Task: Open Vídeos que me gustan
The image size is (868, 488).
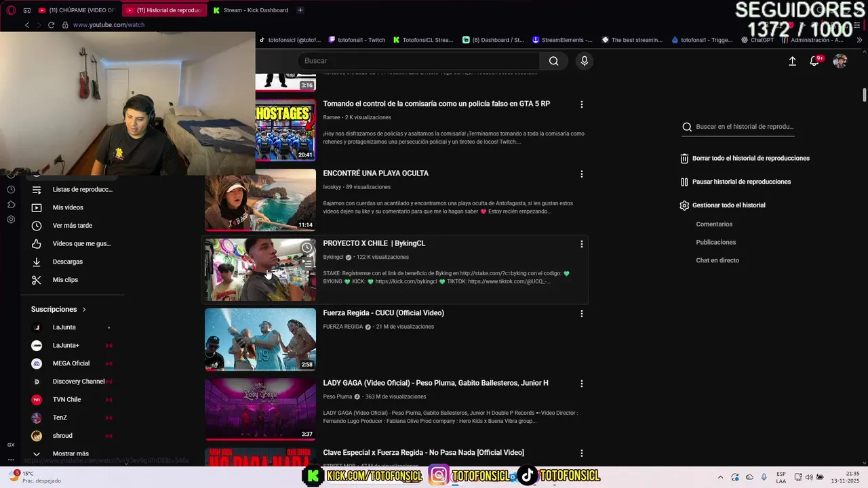Action: tap(73, 243)
